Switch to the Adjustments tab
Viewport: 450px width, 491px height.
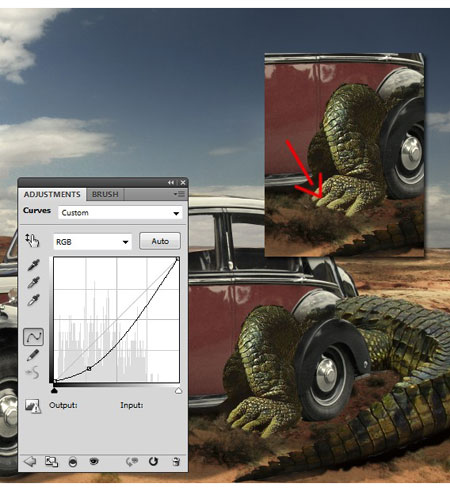(52, 194)
